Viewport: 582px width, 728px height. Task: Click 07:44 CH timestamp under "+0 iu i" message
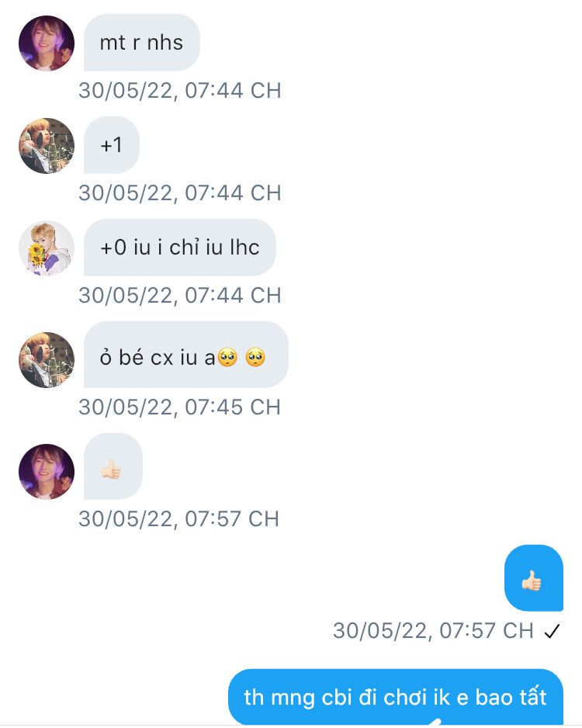pyautogui.click(x=180, y=295)
